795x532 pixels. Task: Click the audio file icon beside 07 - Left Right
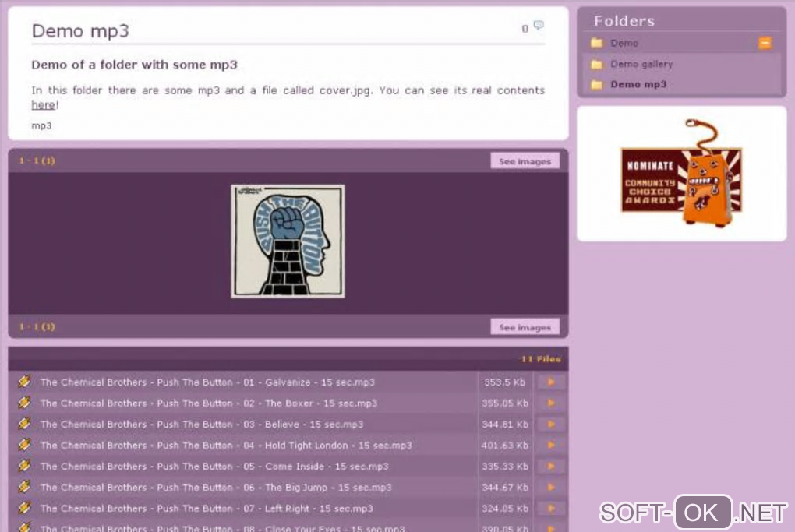(24, 507)
